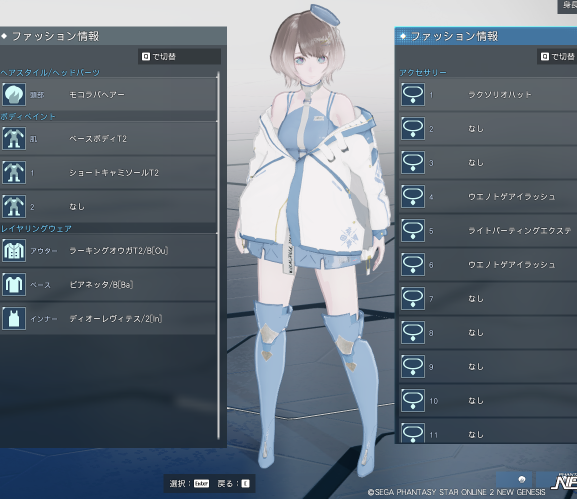Click the left ファッション情報 panel title
The width and height of the screenshot is (577, 499).
pos(56,36)
